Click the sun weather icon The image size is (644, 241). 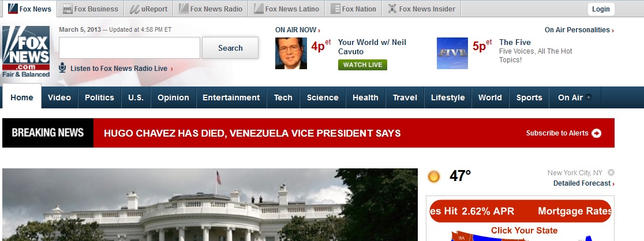[434, 176]
